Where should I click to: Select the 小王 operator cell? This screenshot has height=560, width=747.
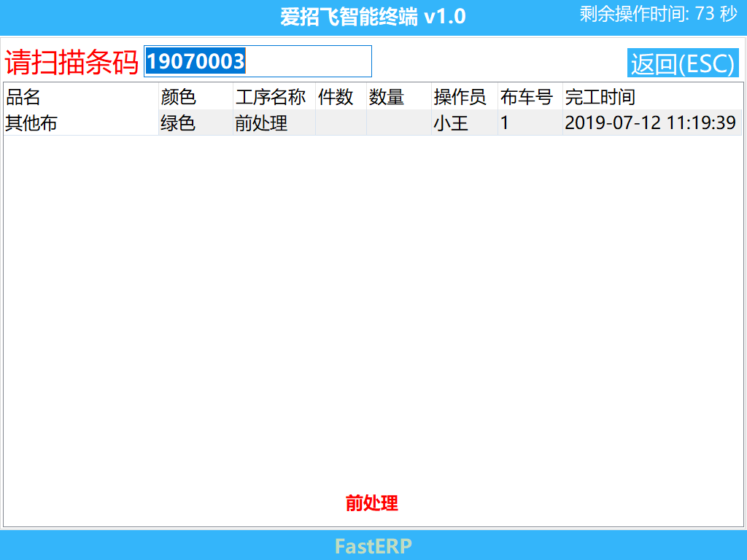point(465,122)
